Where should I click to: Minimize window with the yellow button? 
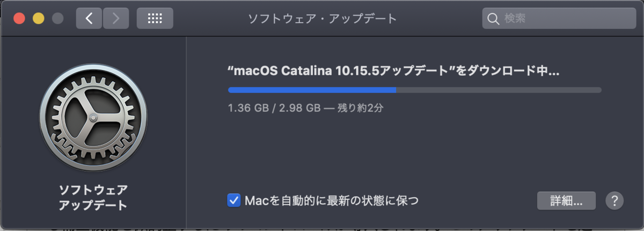pyautogui.click(x=38, y=19)
